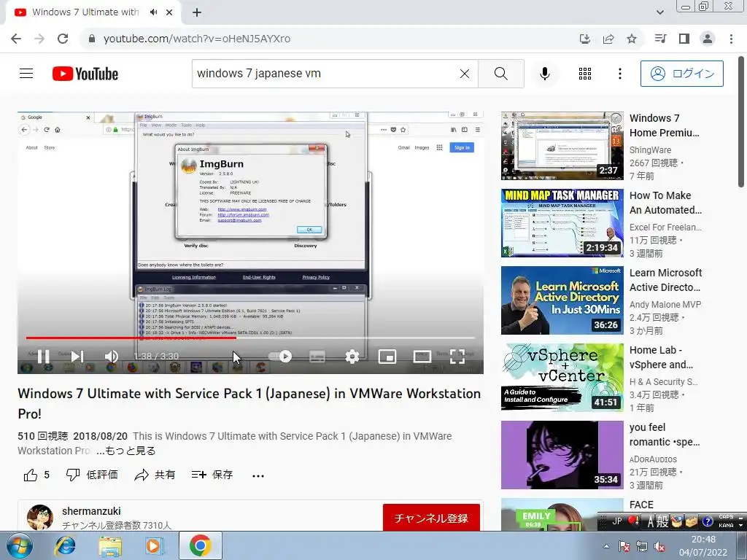This screenshot has height=560, width=747.
Task: Mute the tab via speaker icon
Action: (153, 12)
